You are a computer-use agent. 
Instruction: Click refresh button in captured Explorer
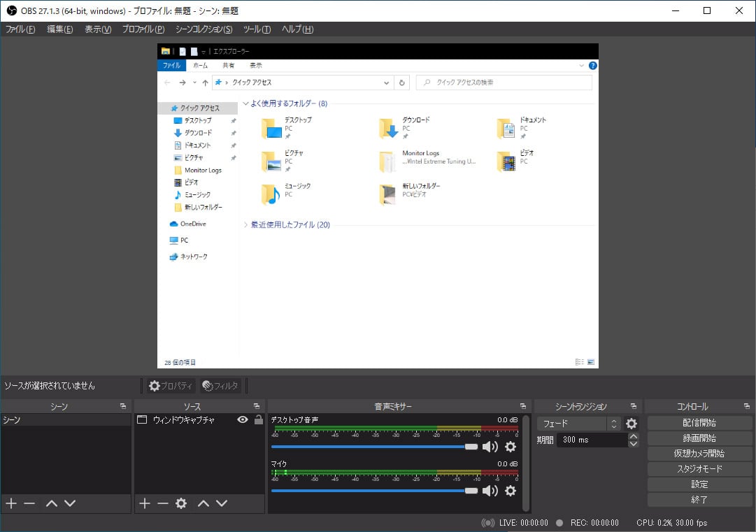(x=401, y=82)
